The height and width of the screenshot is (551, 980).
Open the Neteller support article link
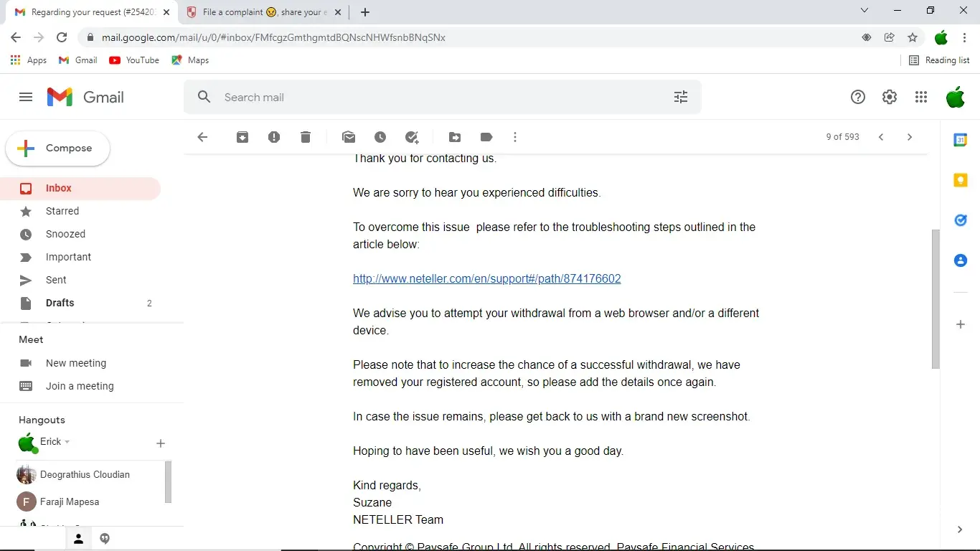(486, 278)
